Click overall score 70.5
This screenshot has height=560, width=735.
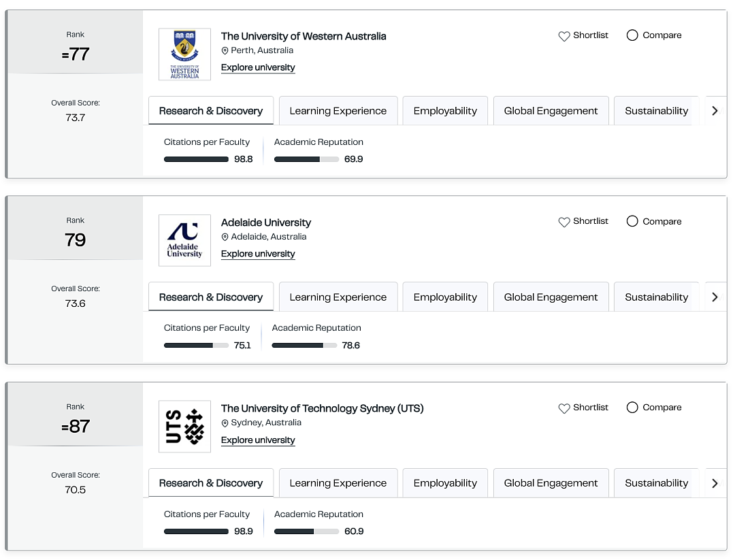76,490
